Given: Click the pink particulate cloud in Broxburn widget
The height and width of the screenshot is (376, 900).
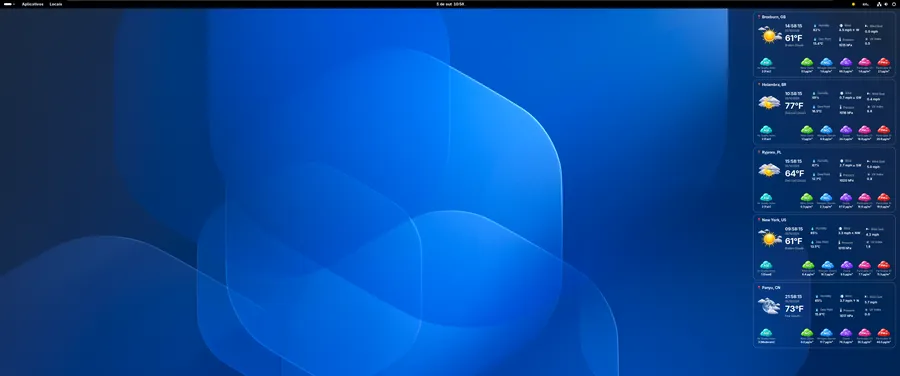Looking at the screenshot, I should point(865,62).
